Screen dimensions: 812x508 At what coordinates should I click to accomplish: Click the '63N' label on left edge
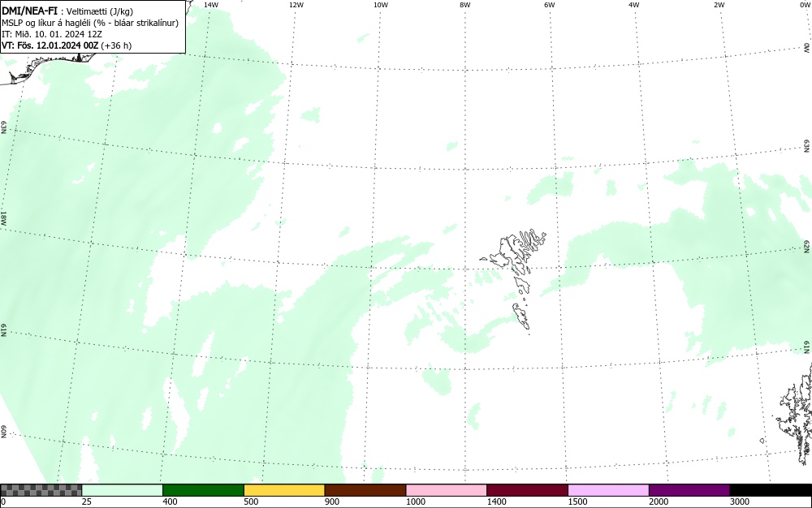(x=3, y=127)
